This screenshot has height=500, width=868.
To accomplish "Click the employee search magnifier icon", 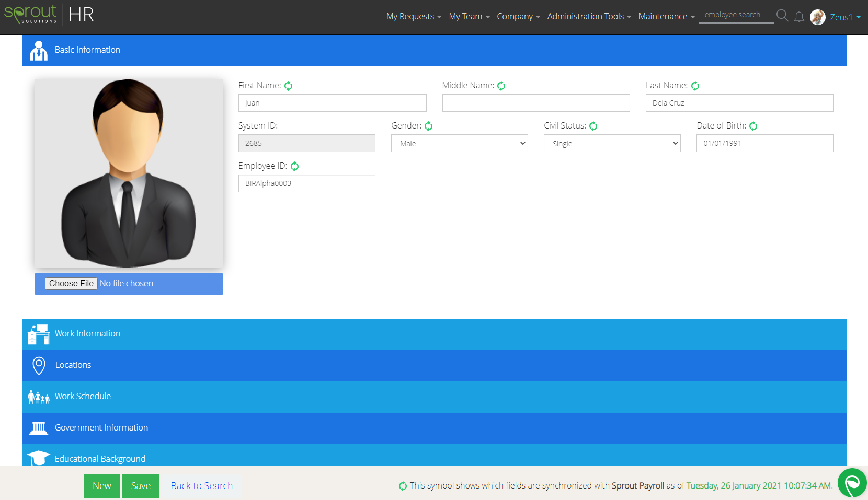I will click(782, 16).
